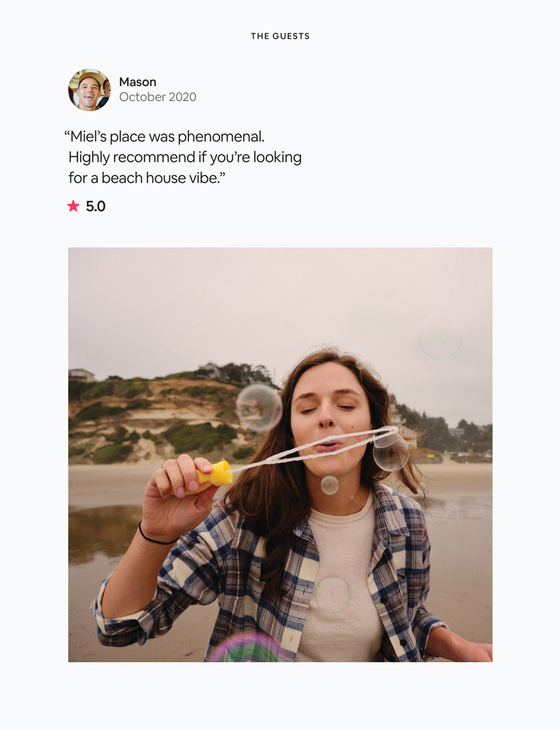Click the guest name Mason
560x730 pixels.
coord(137,82)
